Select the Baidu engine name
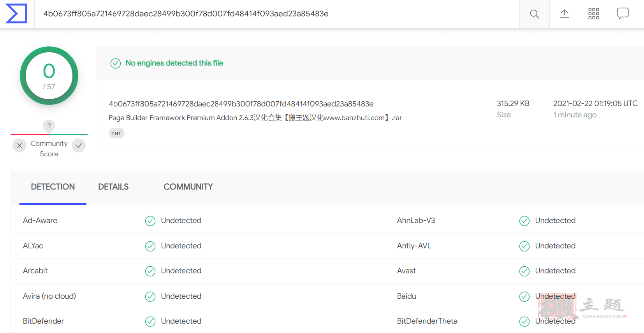This screenshot has height=333, width=644. (406, 296)
